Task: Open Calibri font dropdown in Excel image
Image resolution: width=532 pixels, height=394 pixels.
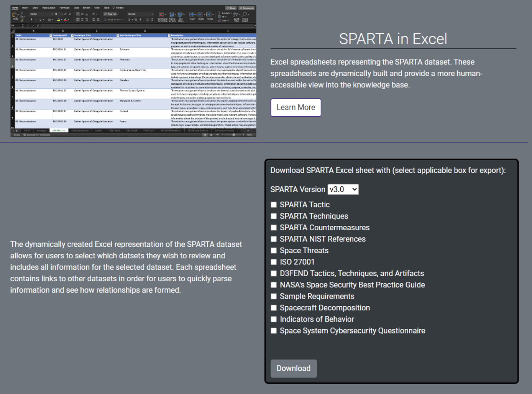Action: click(x=41, y=14)
